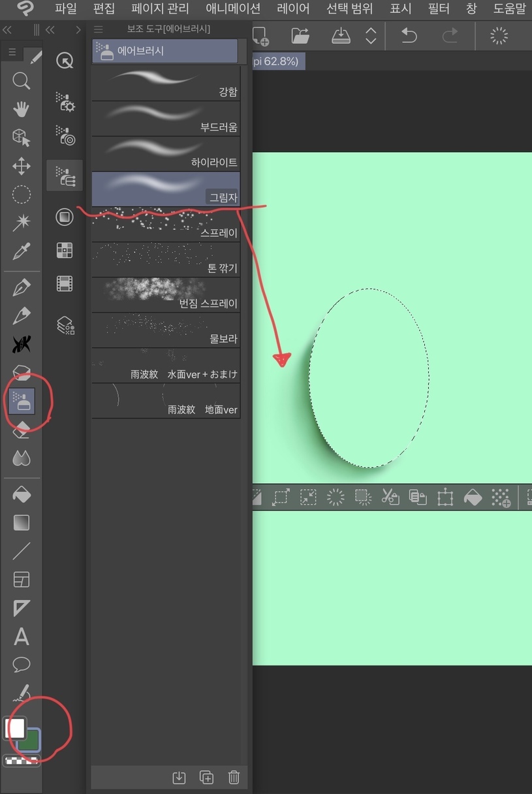The width and height of the screenshot is (532, 794).
Task: Select the Eraser tool
Action: click(x=22, y=431)
